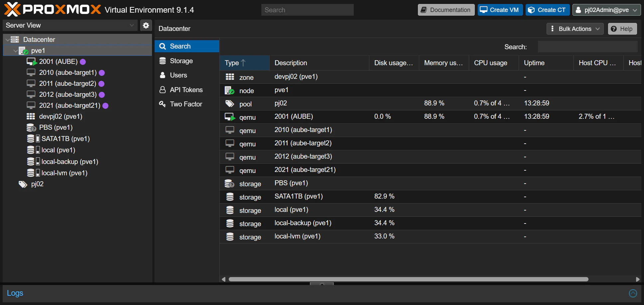Click the running qemu icon in 2001 row
Image resolution: width=644 pixels, height=305 pixels.
[230, 117]
